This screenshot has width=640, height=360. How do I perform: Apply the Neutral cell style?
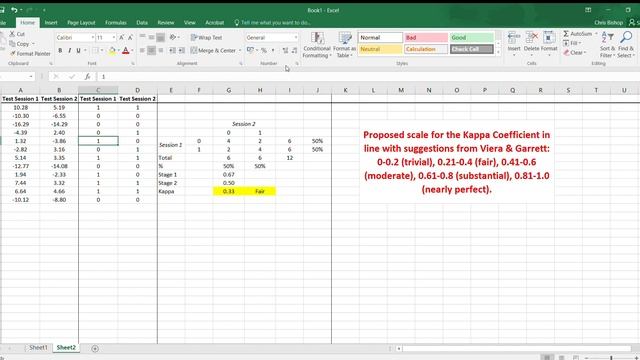(380, 49)
